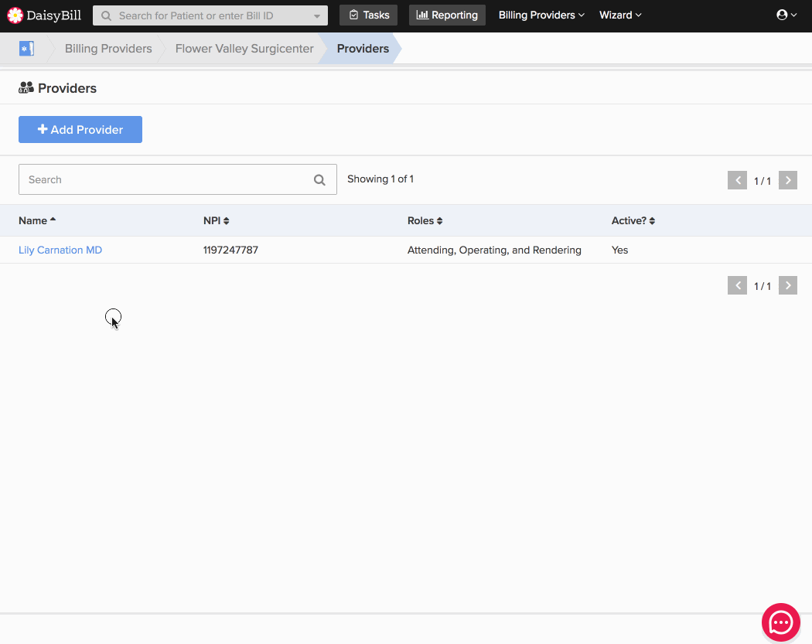Sort table by Name column
The width and height of the screenshot is (812, 644).
(37, 220)
